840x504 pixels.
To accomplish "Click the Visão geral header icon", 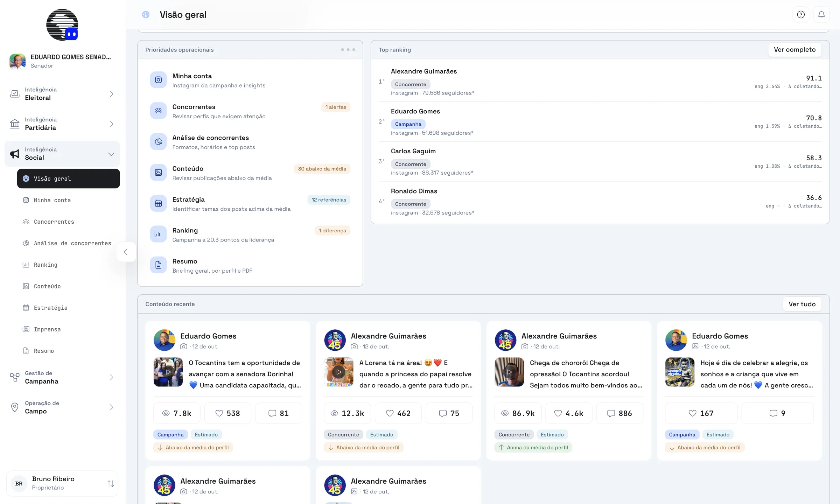I will (x=146, y=15).
